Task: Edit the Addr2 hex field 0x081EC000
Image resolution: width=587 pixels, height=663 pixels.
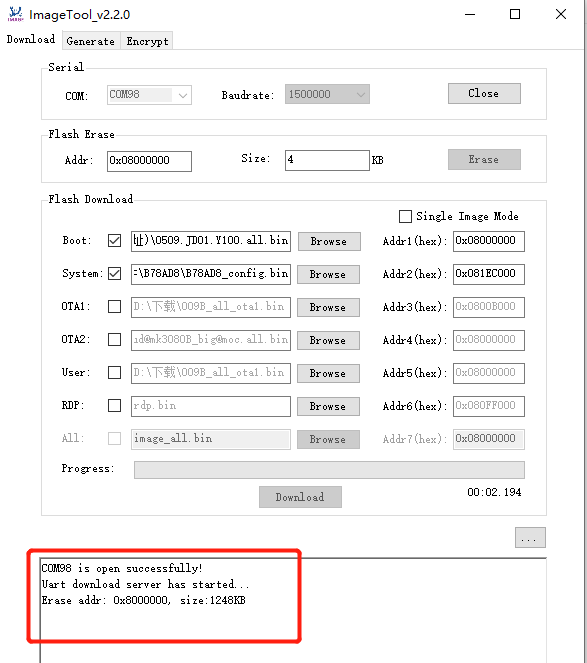Action: pyautogui.click(x=488, y=274)
